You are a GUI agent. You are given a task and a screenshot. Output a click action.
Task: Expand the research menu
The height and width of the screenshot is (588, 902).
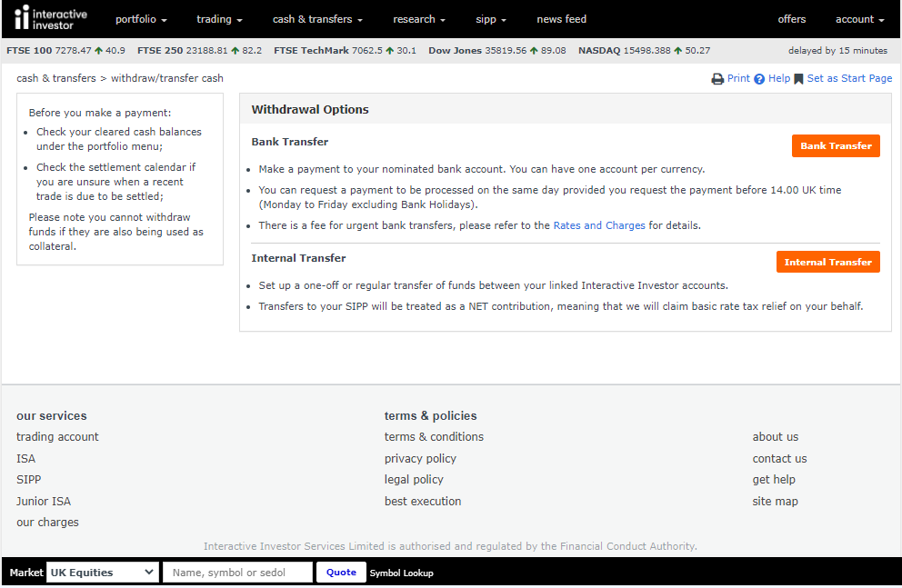tap(419, 19)
